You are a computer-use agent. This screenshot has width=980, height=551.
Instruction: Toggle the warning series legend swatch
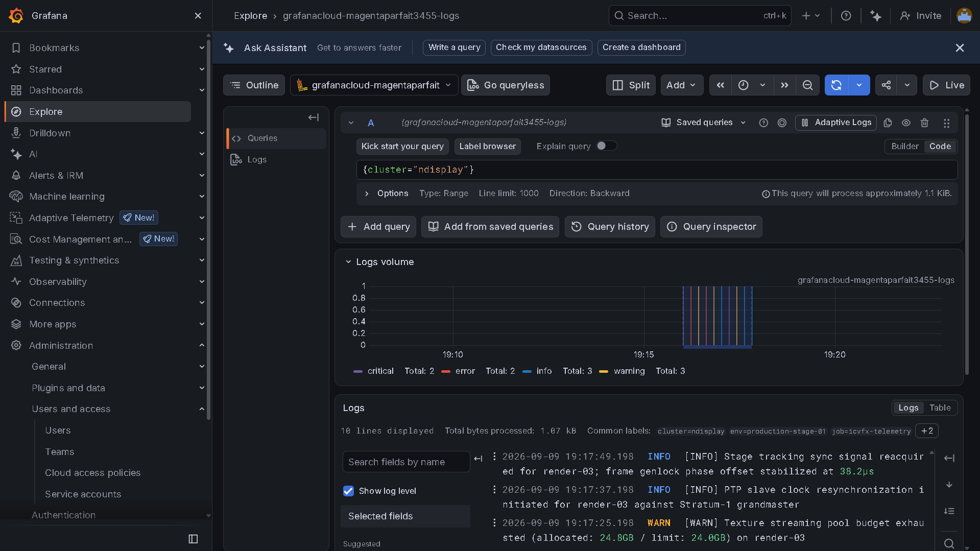(x=604, y=371)
